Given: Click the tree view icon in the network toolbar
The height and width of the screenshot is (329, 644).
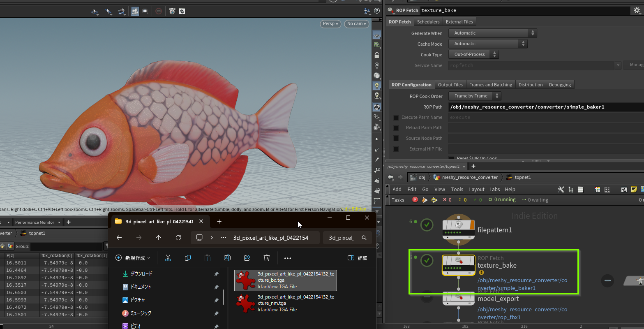Looking at the screenshot, I should click(571, 190).
